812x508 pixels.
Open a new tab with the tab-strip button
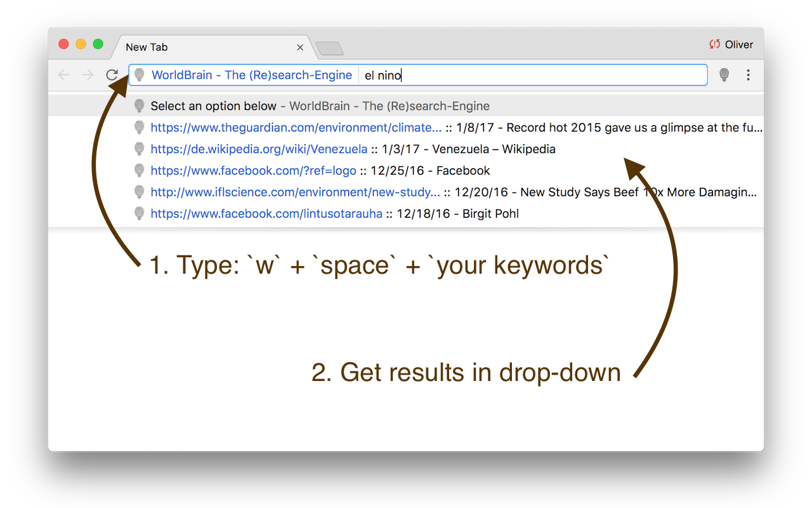[x=329, y=48]
